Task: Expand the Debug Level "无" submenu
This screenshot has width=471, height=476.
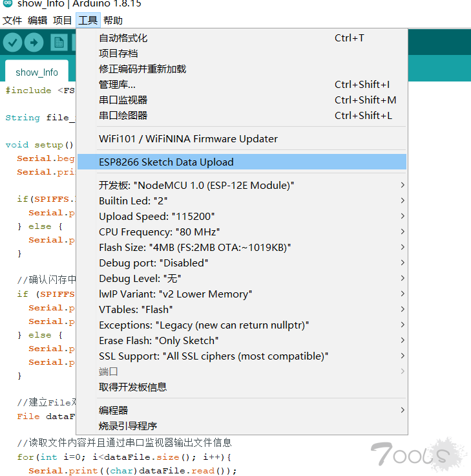Action: point(242,278)
